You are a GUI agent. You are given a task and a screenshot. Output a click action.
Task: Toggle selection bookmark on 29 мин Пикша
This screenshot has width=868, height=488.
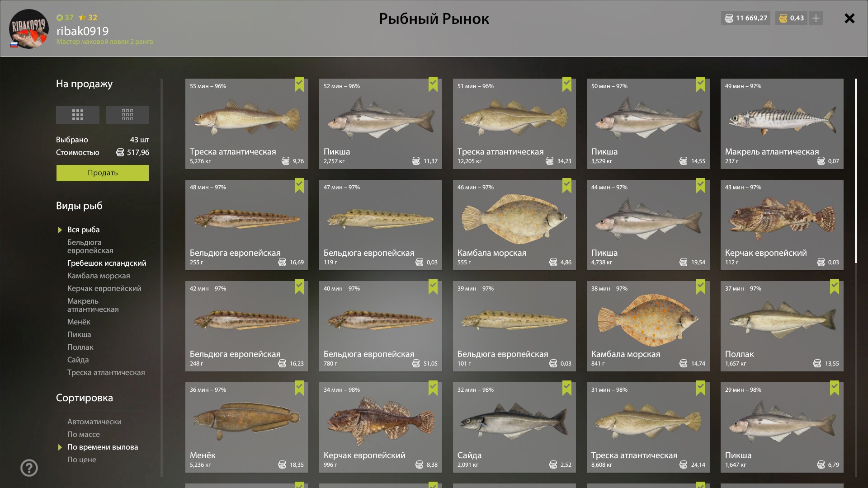835,388
